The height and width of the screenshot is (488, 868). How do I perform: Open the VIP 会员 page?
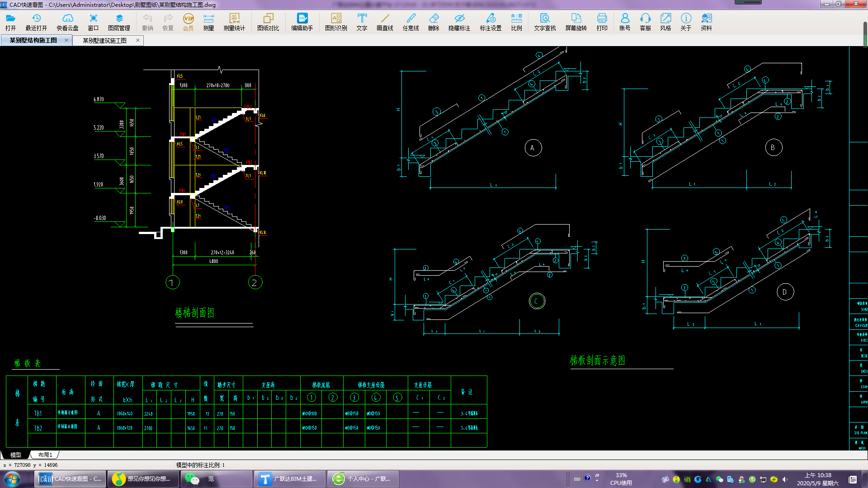point(188,22)
